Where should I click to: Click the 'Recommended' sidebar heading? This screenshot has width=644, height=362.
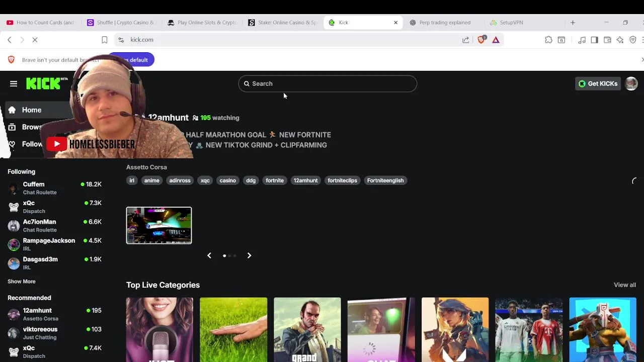click(29, 298)
